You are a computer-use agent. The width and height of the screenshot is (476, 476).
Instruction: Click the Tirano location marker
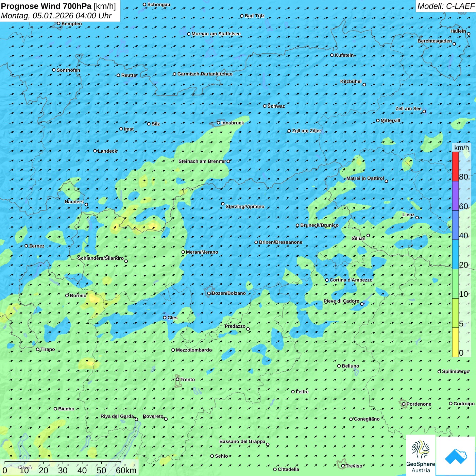[x=38, y=349]
